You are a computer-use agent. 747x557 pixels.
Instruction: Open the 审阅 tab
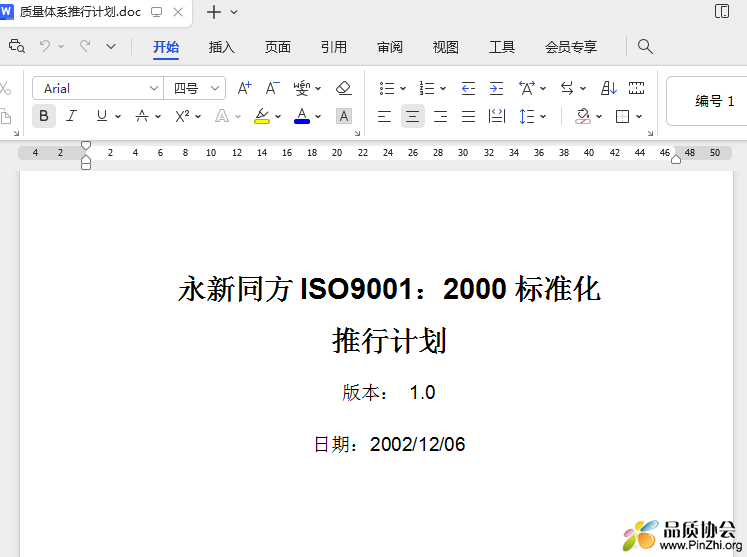[x=390, y=47]
